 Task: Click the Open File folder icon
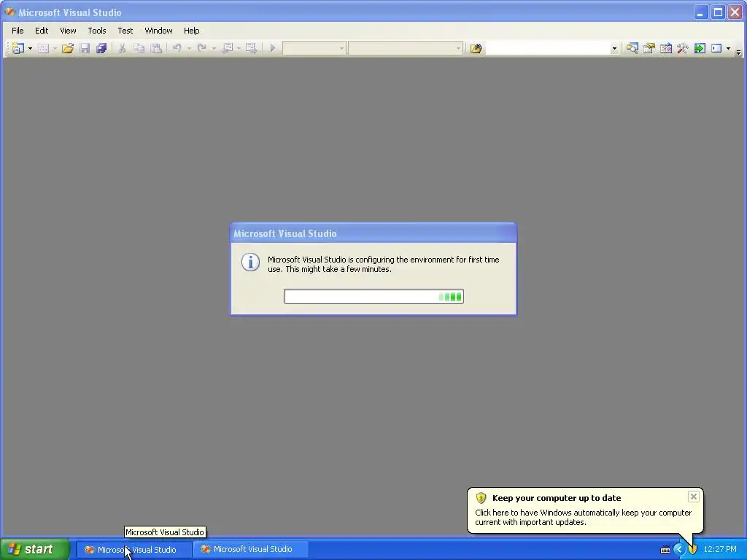pyautogui.click(x=68, y=48)
